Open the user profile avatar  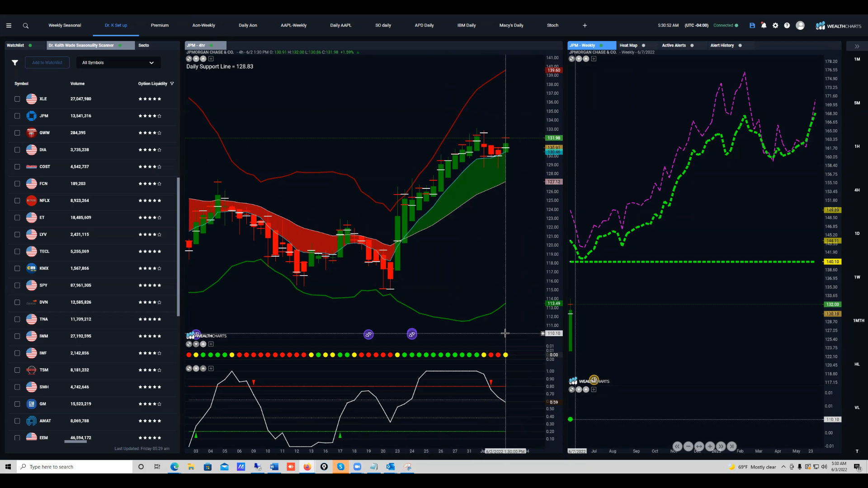click(x=800, y=26)
